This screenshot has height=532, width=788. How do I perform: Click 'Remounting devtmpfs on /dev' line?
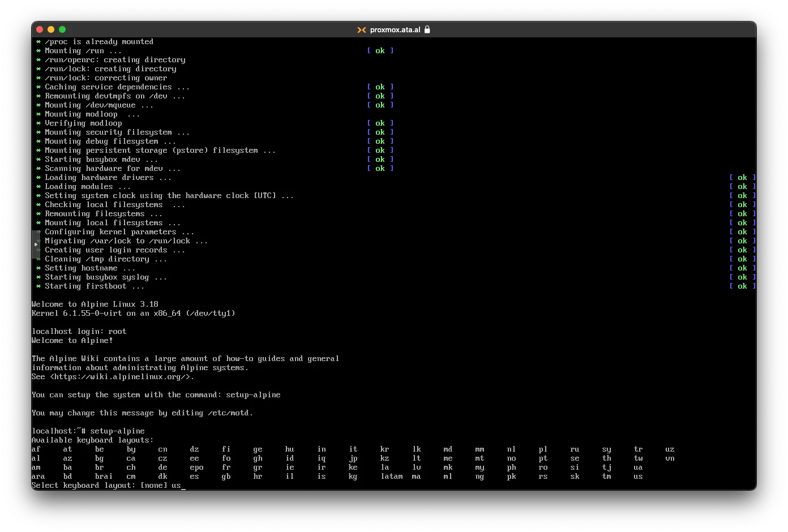(111, 96)
